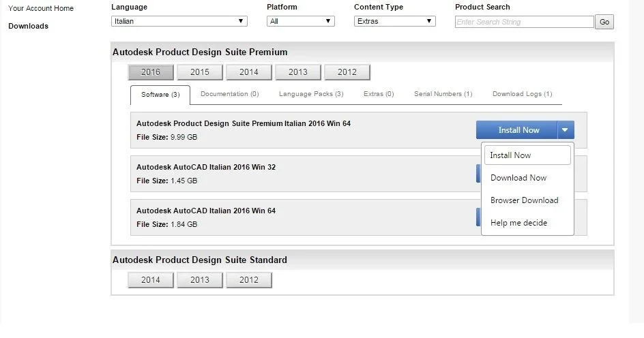Image resolution: width=644 pixels, height=338 pixels.
Task: Select Help me decide menu option
Action: coord(518,223)
